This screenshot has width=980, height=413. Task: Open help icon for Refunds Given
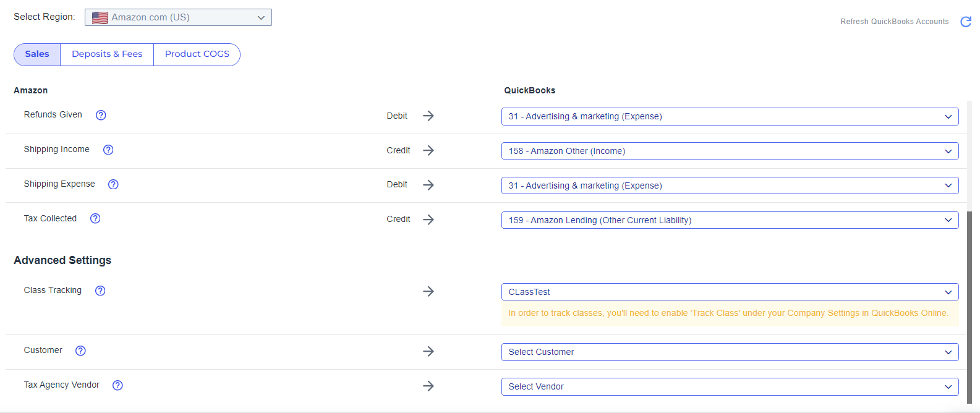(101, 115)
